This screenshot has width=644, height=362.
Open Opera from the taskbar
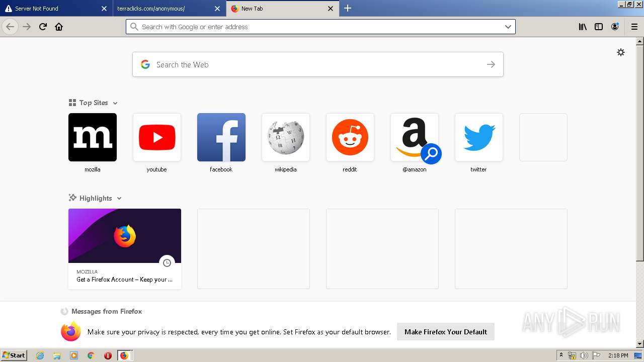(x=108, y=355)
